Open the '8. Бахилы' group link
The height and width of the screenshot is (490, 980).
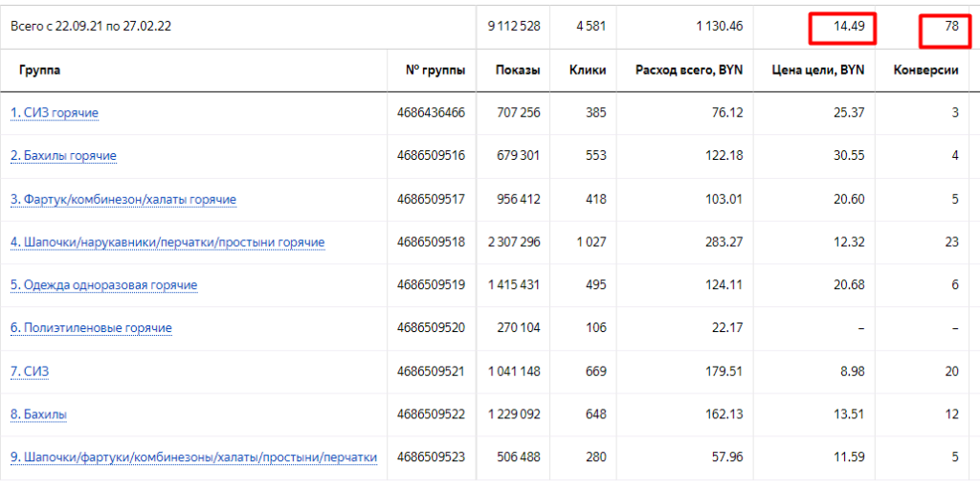(38, 414)
